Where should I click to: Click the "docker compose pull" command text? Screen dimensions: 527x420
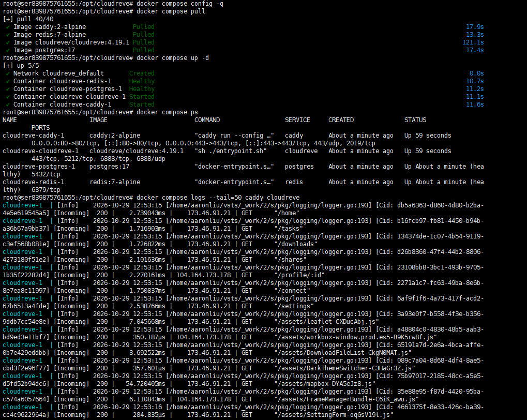[171, 11]
